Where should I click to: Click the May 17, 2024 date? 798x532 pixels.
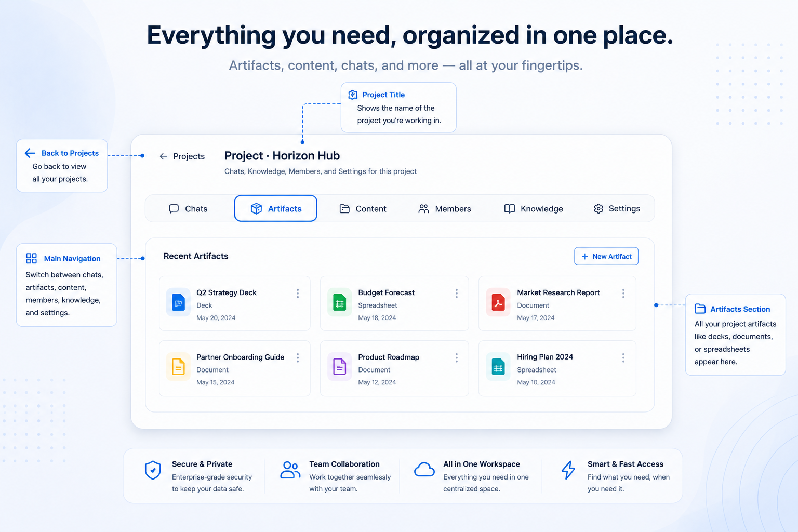(x=536, y=318)
